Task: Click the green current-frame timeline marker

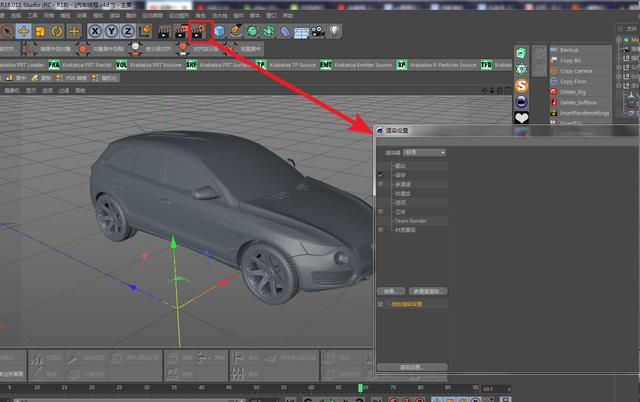Action: [x=360, y=388]
